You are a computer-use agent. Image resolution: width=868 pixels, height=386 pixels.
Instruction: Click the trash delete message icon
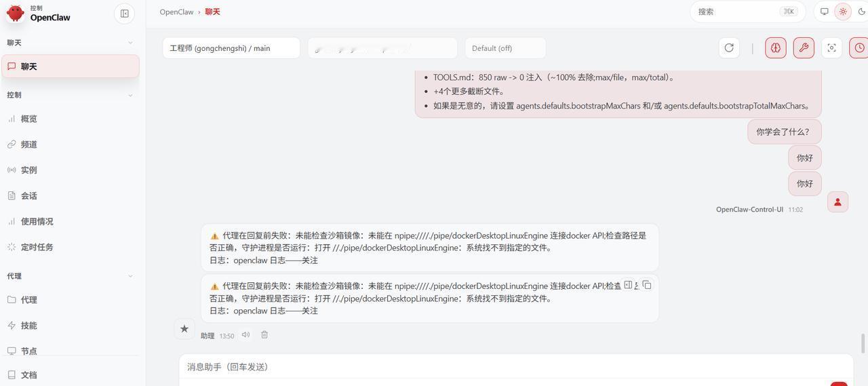tap(264, 334)
